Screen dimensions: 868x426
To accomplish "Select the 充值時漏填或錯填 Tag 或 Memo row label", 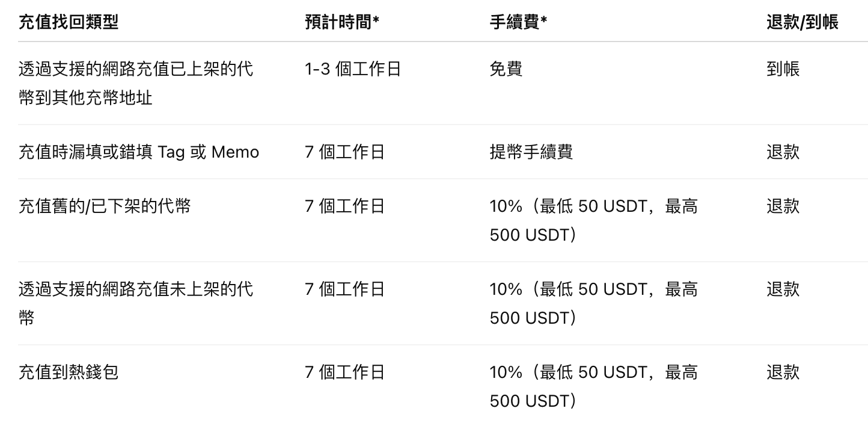I will pos(139,152).
